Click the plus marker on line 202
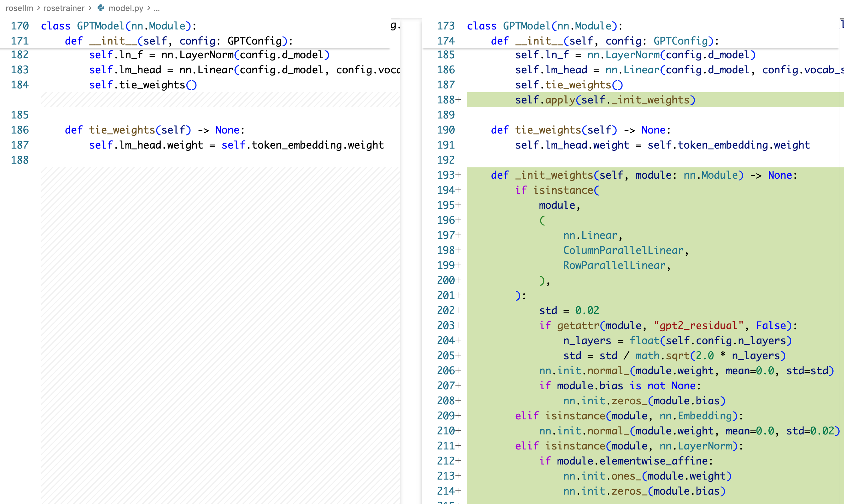 tap(458, 310)
